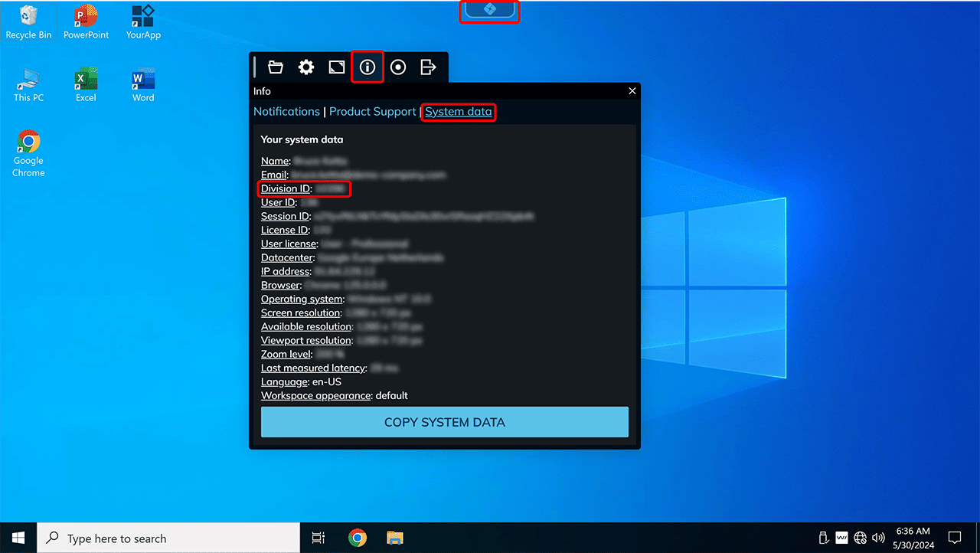Switch to the Notifications tab
This screenshot has width=980, height=553.
(x=286, y=112)
